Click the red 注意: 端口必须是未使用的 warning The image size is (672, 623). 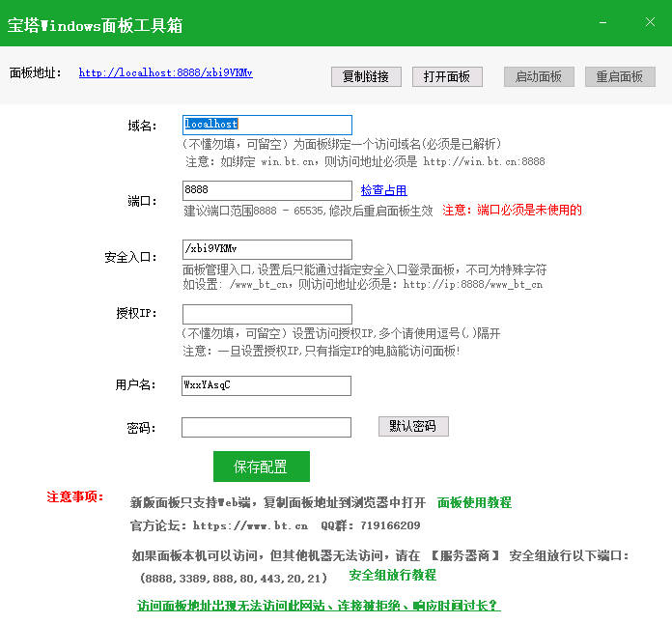(512, 211)
